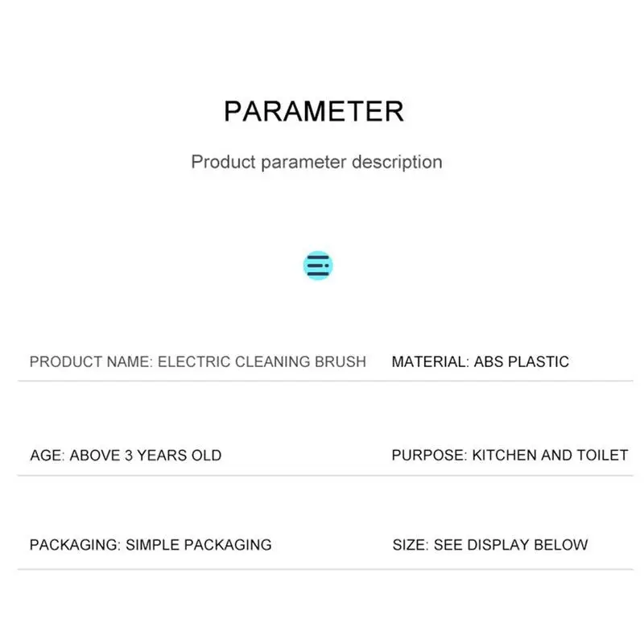Viewport: 644px width, 644px height.
Task: Click the blue circular list icon
Action: click(x=318, y=266)
